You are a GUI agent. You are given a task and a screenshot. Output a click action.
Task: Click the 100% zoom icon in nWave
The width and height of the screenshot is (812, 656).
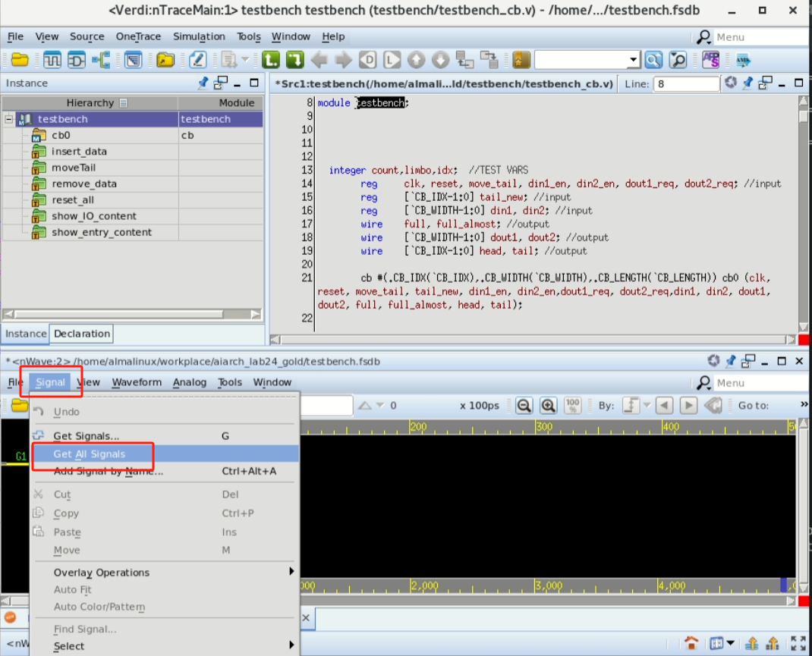tap(573, 406)
